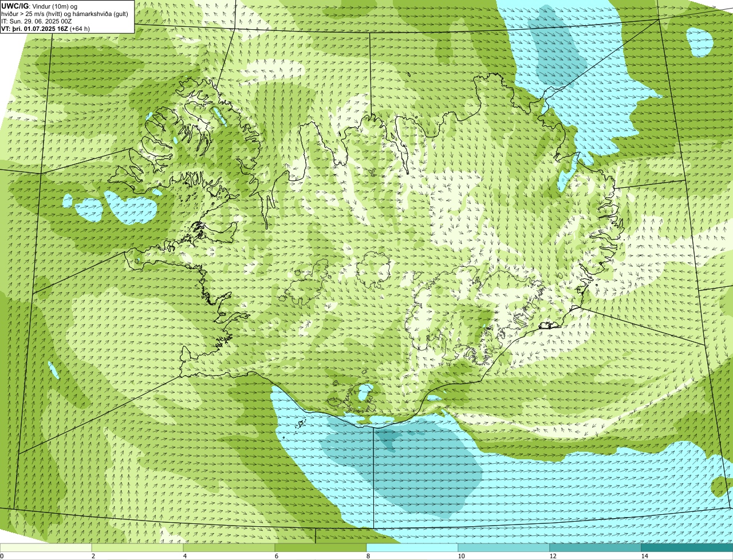733x560 pixels.
Task: Click the 2–4 m/s light green legend swatch
Action: coord(137,547)
